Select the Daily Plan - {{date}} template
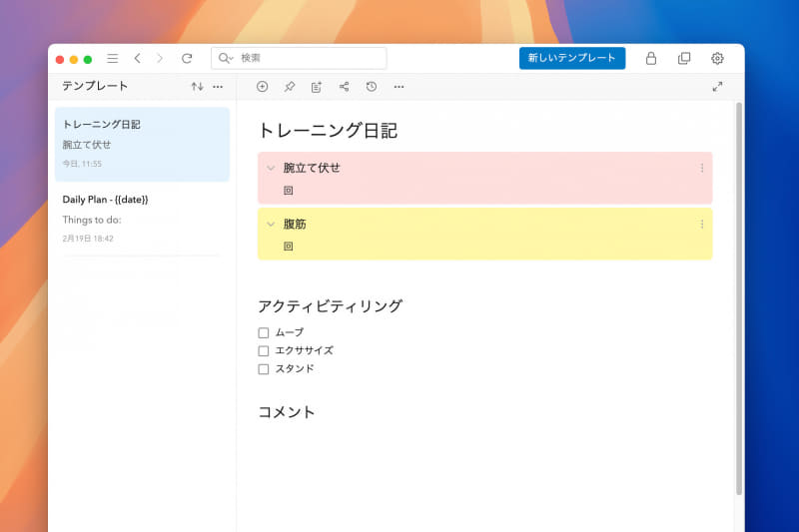 tap(142, 219)
